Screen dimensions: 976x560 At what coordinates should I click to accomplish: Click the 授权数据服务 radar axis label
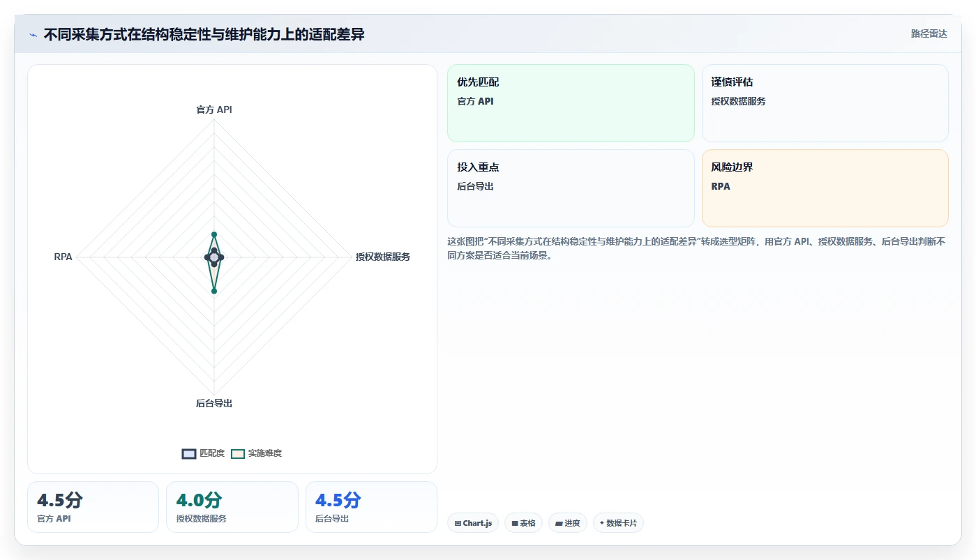pos(383,257)
